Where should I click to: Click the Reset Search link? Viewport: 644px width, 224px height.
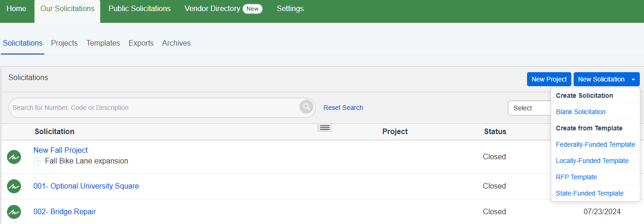click(x=343, y=108)
